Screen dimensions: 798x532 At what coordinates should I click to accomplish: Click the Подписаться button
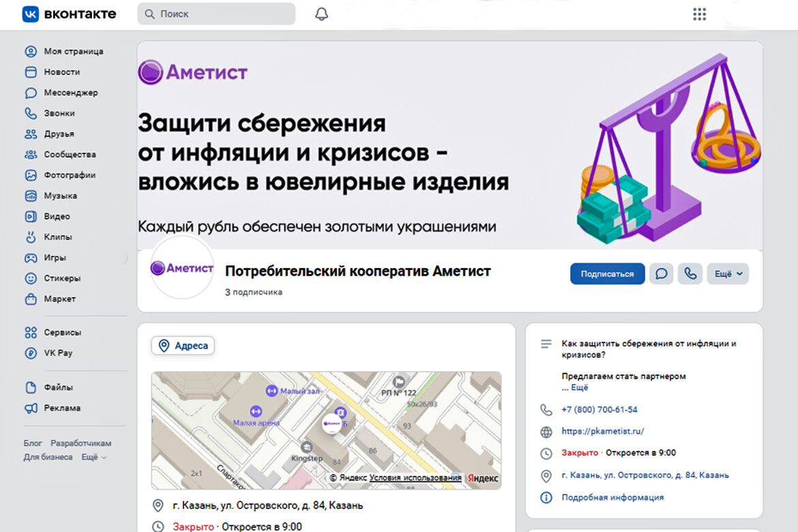pos(607,274)
